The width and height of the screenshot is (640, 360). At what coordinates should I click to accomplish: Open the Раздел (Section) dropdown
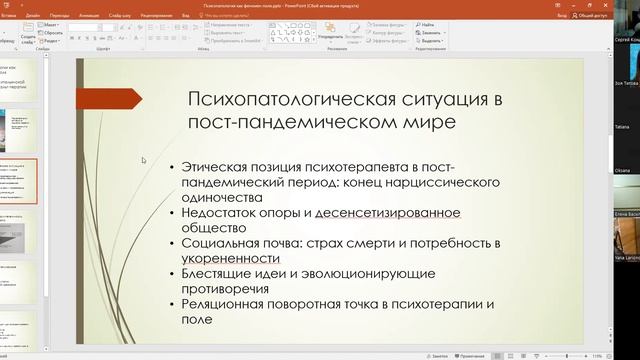point(49,41)
